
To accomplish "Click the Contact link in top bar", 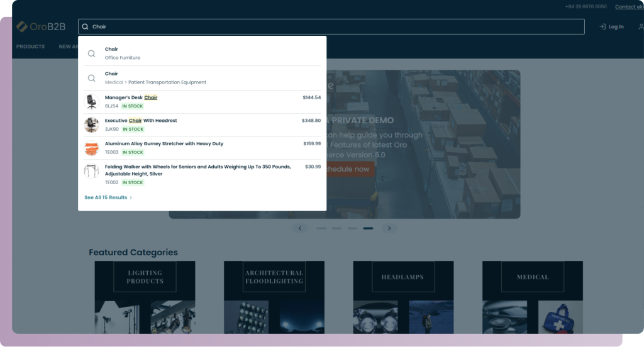I will (628, 7).
